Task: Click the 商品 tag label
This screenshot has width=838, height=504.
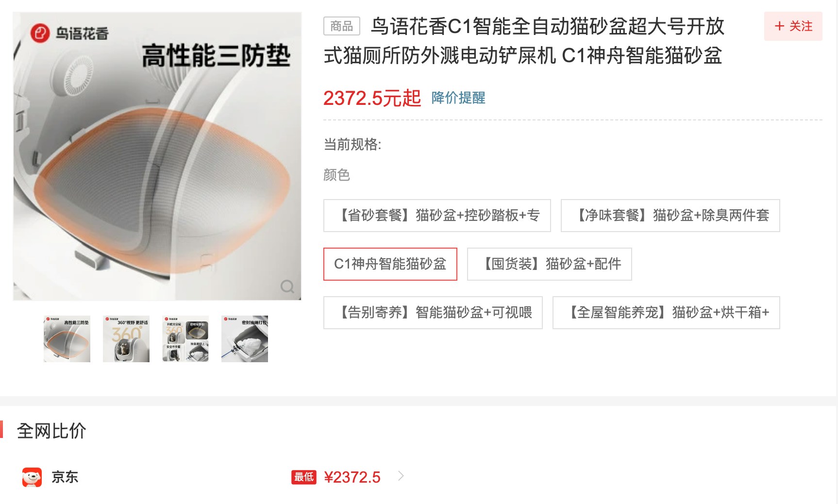Action: (x=342, y=26)
